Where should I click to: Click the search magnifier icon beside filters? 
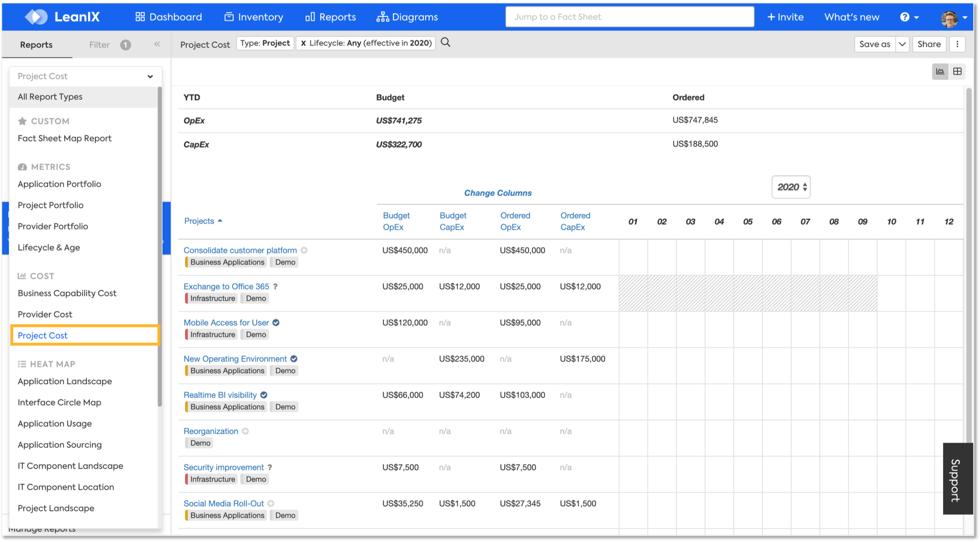tap(445, 43)
